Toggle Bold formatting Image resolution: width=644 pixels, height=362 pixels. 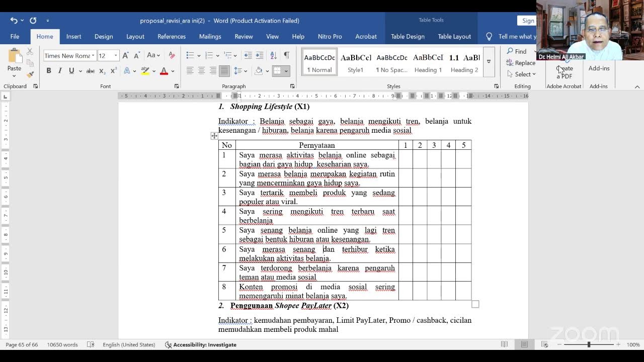[49, 71]
